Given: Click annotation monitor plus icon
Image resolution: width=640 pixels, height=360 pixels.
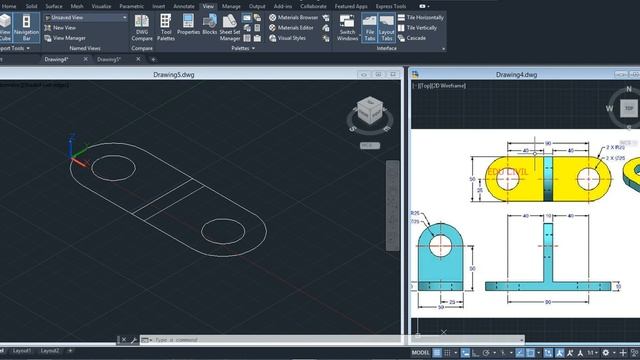Looking at the screenshot, I should [x=623, y=353].
